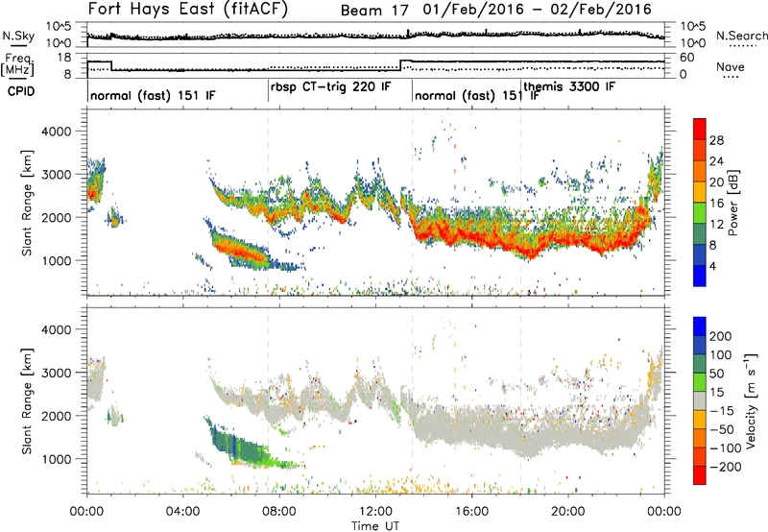
Task: Select the Velocity colorbar tick '-100'
Action: 726,447
